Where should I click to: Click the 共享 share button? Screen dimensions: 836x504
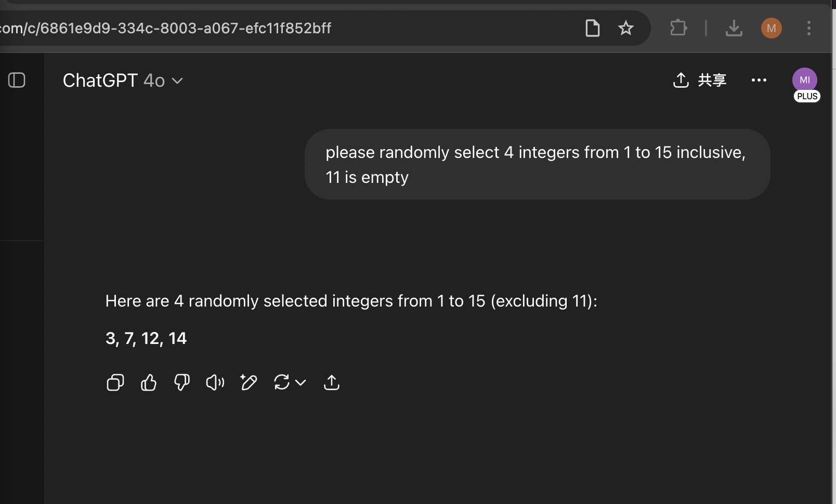point(700,80)
